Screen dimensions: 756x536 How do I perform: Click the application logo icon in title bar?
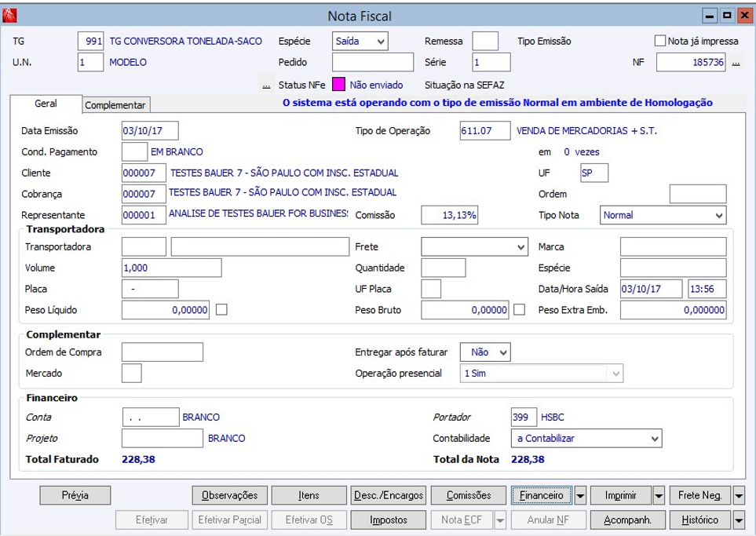(9, 16)
